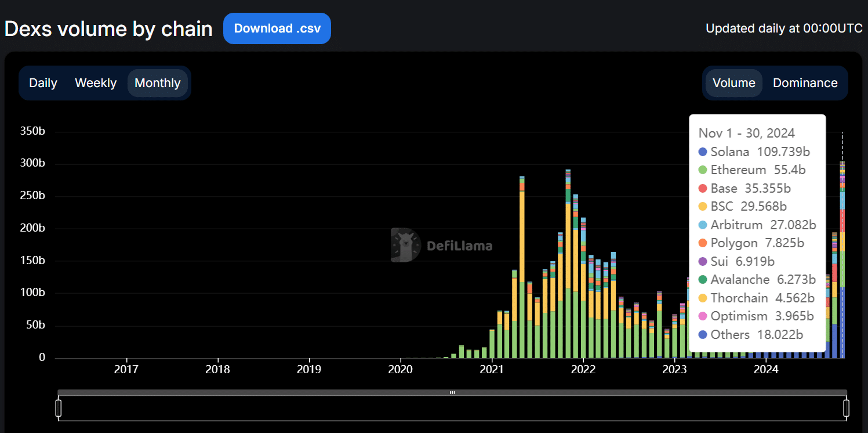Image resolution: width=868 pixels, height=433 pixels.
Task: Click the 200b y-axis label
Action: coord(32,229)
